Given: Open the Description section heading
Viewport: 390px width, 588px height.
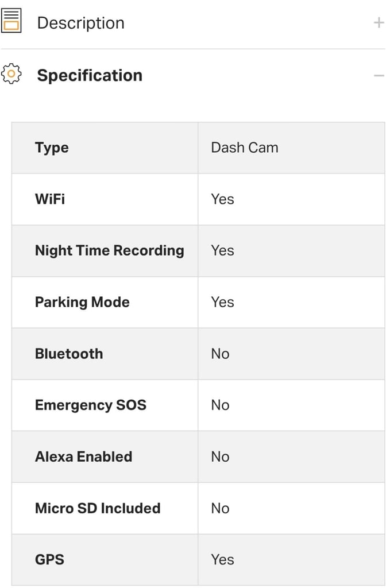Looking at the screenshot, I should [80, 23].
